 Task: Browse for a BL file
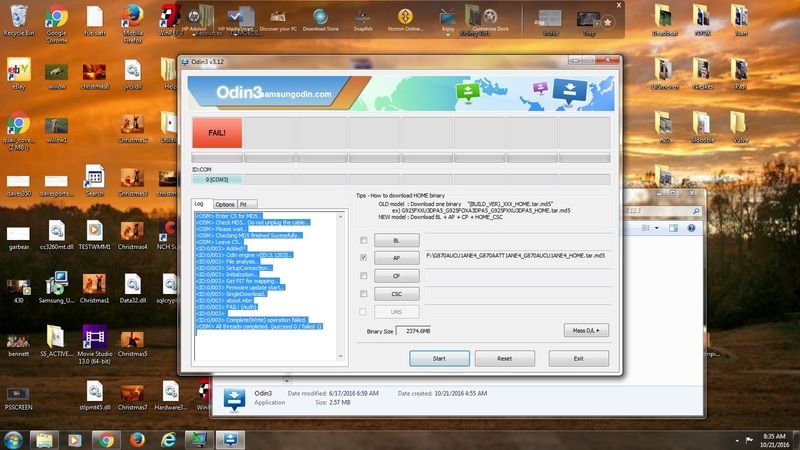coord(396,240)
